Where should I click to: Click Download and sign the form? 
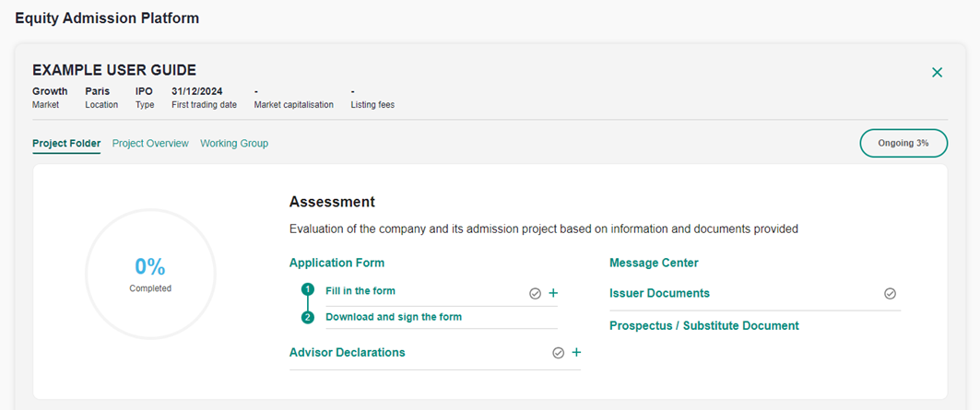coord(394,317)
